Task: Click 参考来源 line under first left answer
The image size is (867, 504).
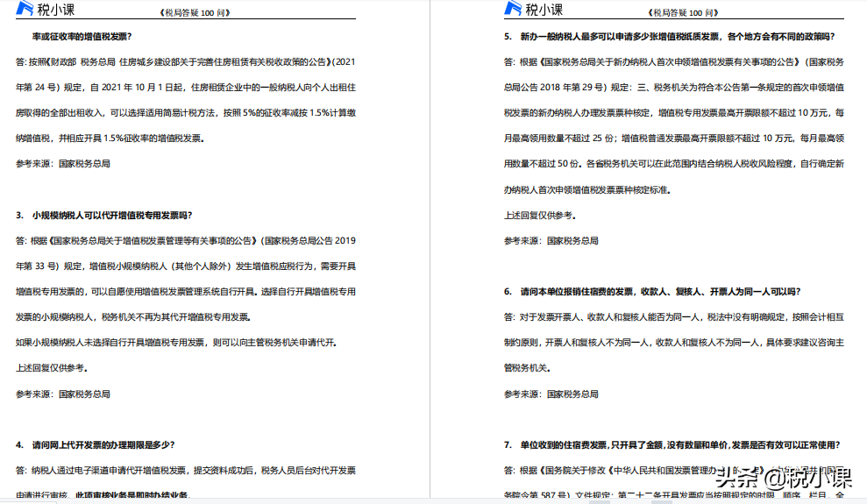Action: [63, 164]
